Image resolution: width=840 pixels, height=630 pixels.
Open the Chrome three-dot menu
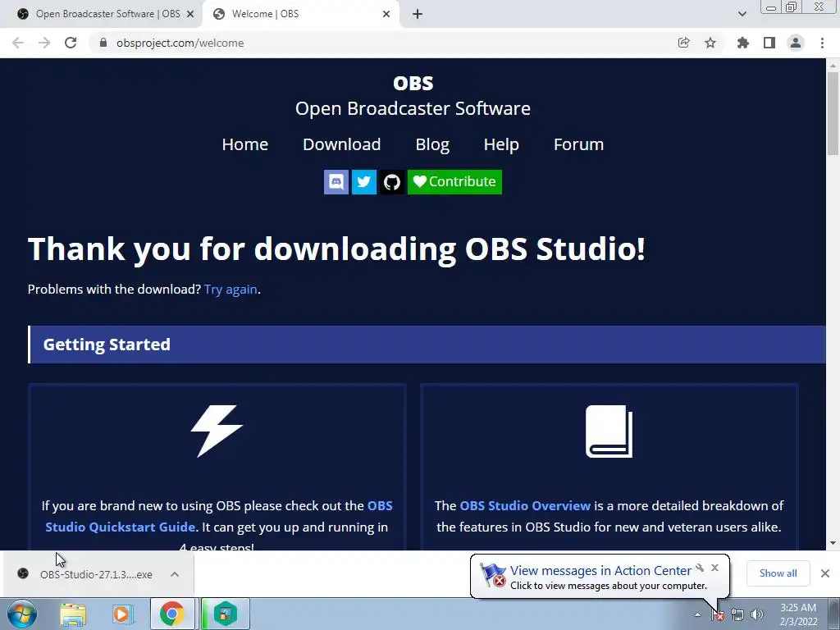click(x=822, y=43)
